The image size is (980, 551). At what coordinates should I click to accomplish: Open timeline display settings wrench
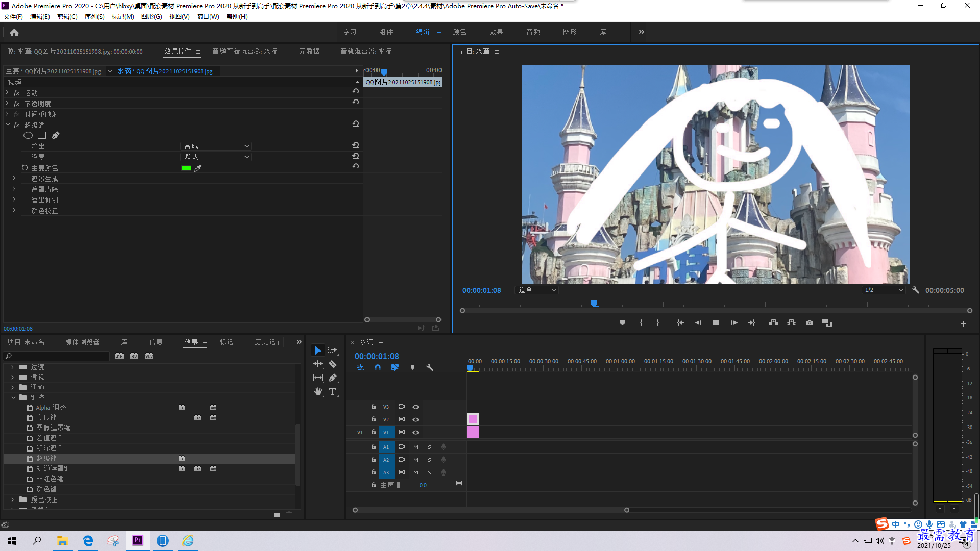430,367
